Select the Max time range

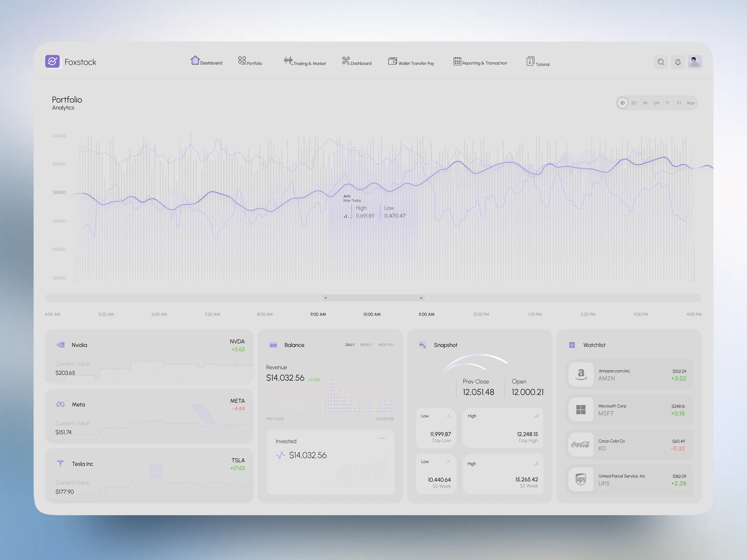tap(690, 103)
